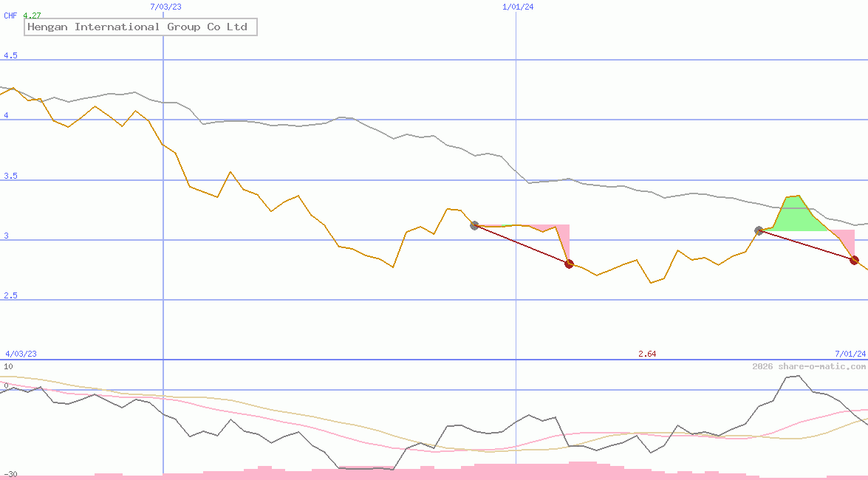Click the first grey entry marker dot
The image size is (868, 480).
tap(474, 225)
